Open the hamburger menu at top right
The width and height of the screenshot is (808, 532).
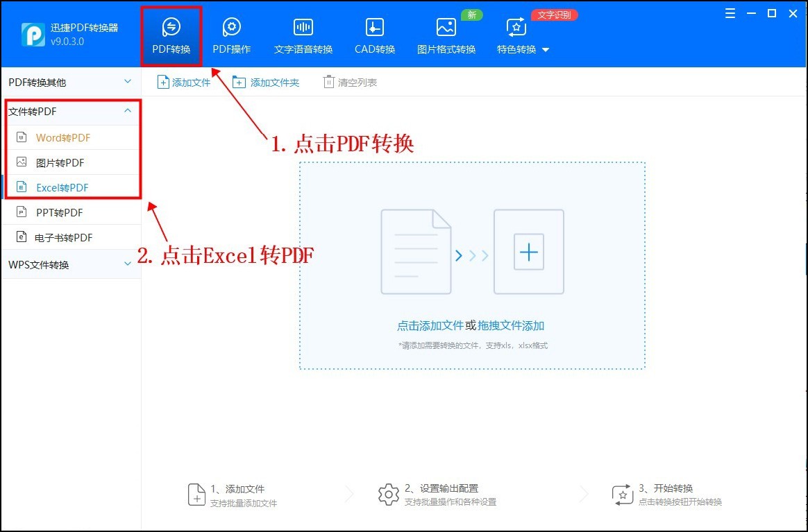730,13
